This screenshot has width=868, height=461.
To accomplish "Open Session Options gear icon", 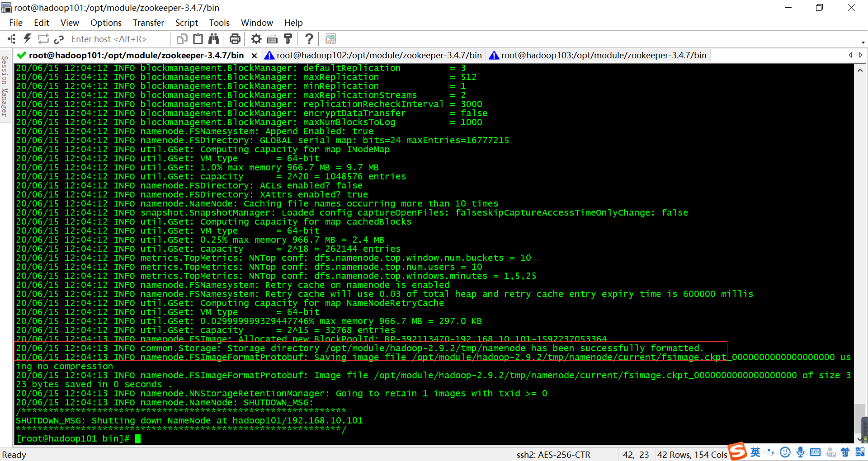I will click(x=256, y=39).
